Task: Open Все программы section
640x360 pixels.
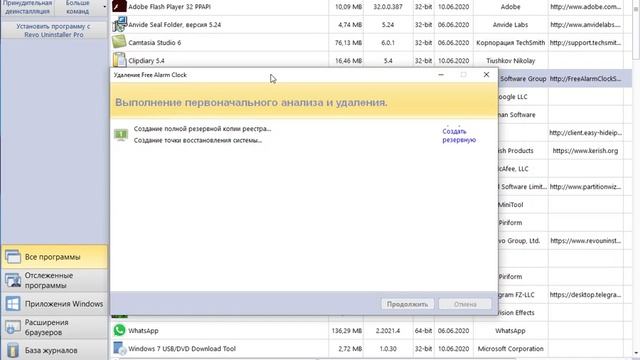Action: (54, 257)
